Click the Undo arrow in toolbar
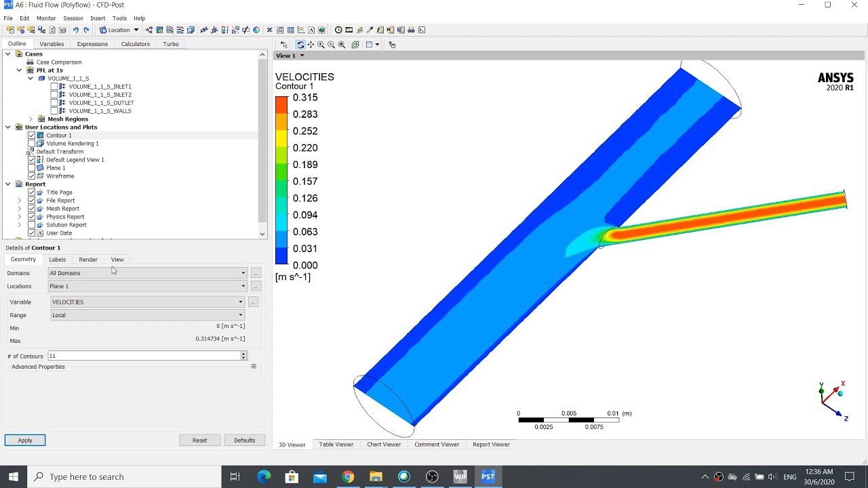This screenshot has width=868, height=488. point(76,30)
